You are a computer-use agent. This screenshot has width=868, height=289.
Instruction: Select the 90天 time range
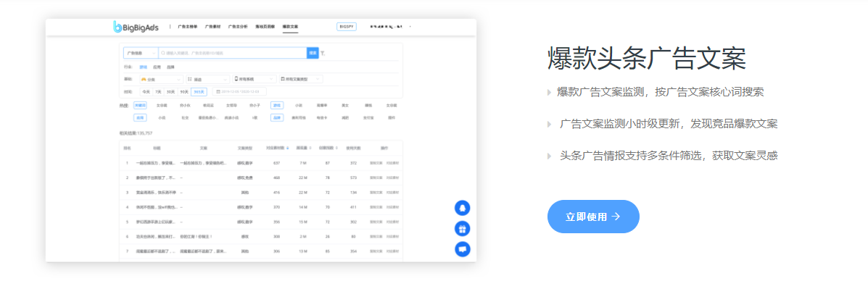pos(184,92)
